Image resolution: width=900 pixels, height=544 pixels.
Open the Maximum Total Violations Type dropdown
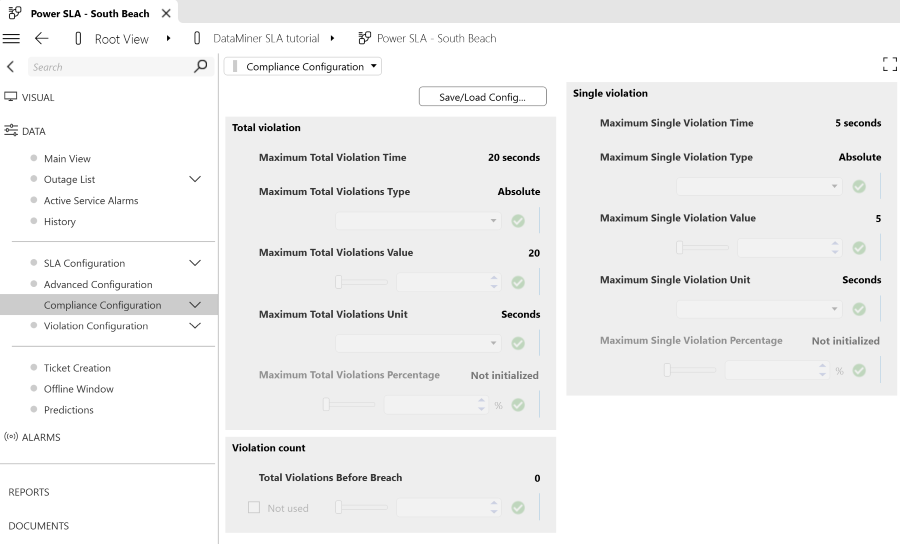point(418,221)
